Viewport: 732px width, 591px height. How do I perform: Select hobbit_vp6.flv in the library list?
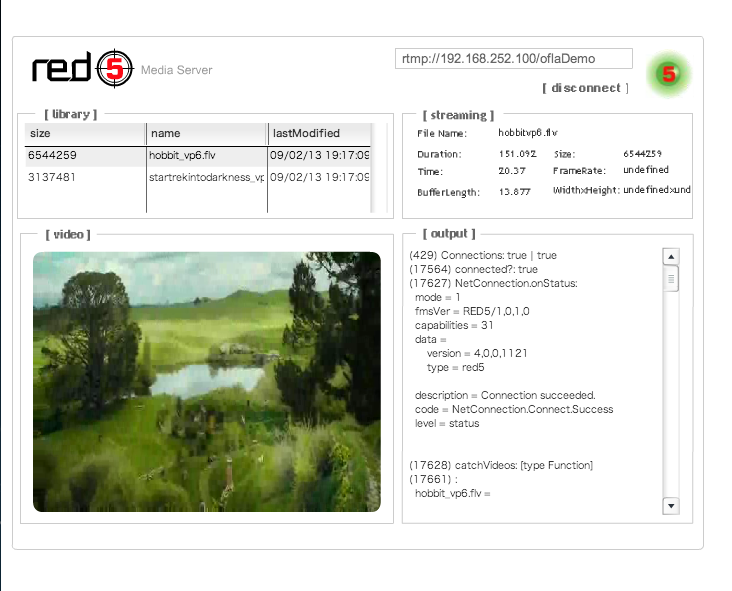[x=206, y=156]
